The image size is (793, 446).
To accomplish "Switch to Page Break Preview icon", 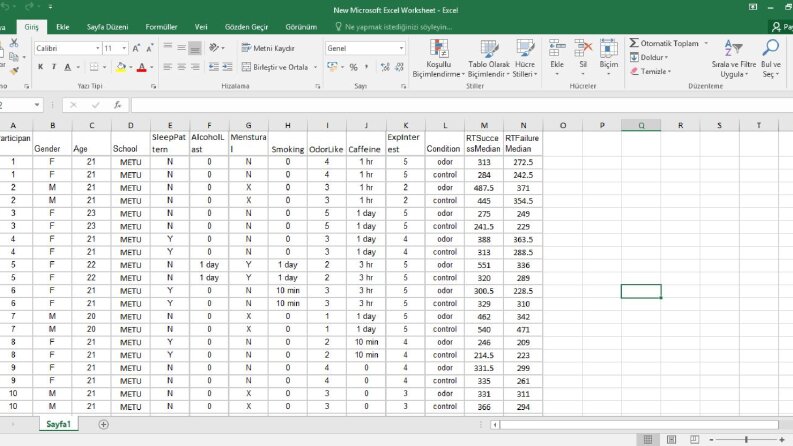I will [x=694, y=439].
